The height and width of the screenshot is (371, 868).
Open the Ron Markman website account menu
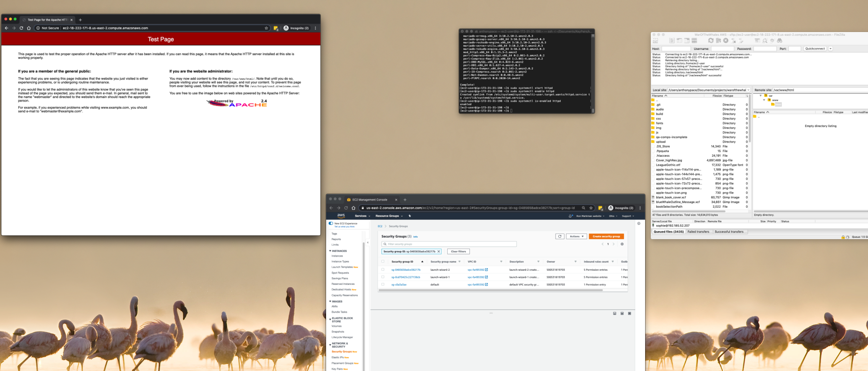pyautogui.click(x=591, y=216)
